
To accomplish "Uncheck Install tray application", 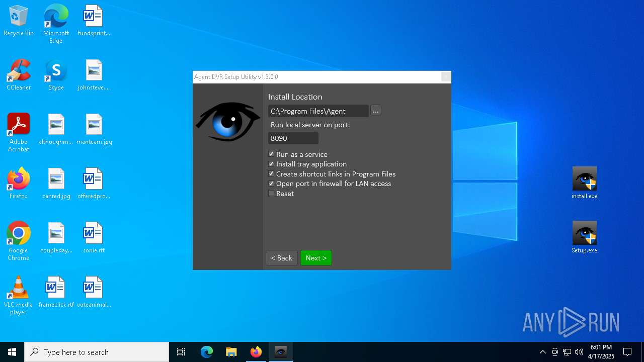I will coord(271,164).
